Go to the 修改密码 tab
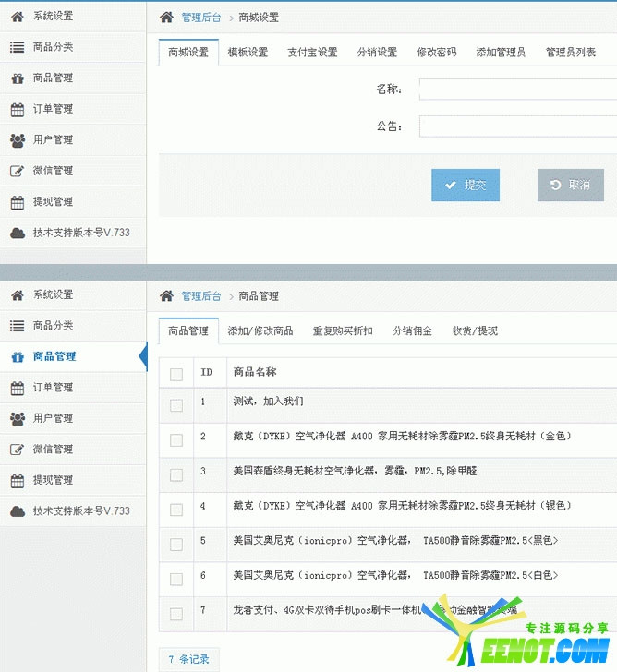 pos(437,53)
